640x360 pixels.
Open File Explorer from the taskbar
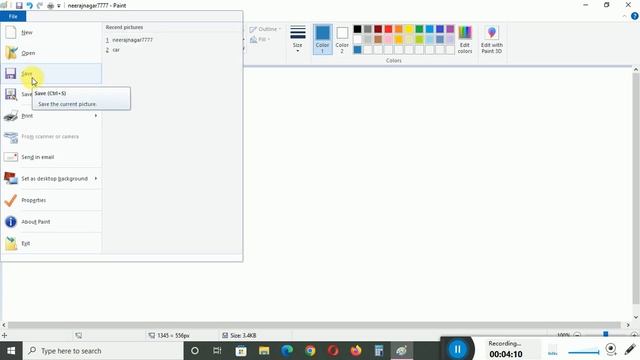click(264, 351)
